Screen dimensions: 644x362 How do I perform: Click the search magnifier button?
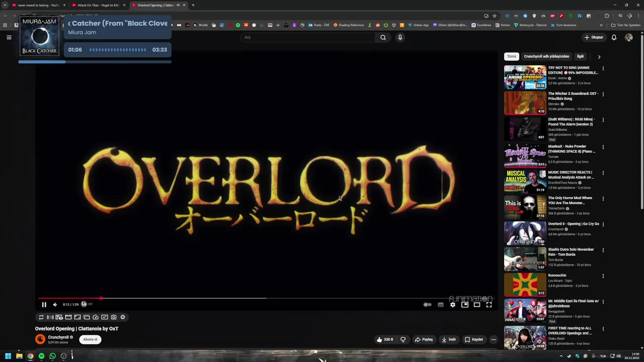[383, 37]
